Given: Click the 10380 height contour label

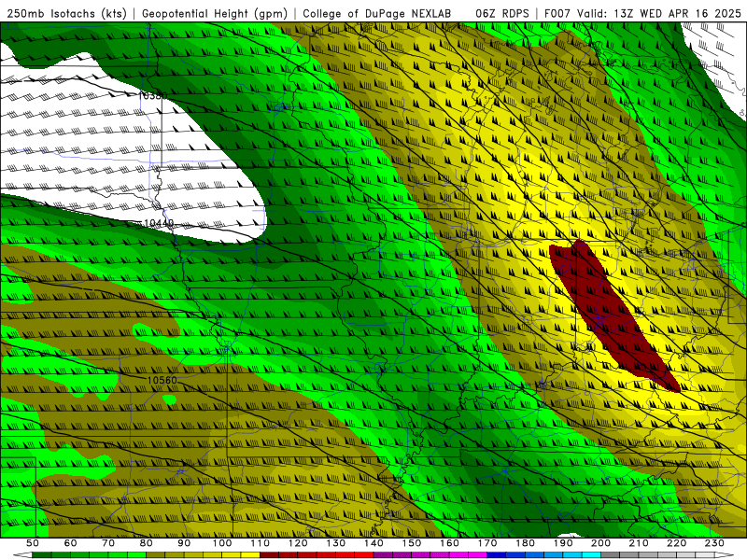Looking at the screenshot, I should pos(153,96).
